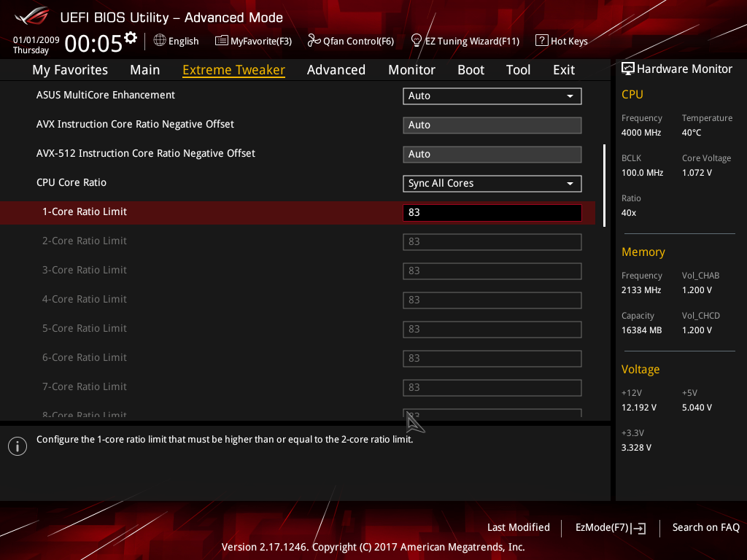747x560 pixels.
Task: Edit AVX-512 Core Ratio Negative Offset field
Action: tap(492, 155)
